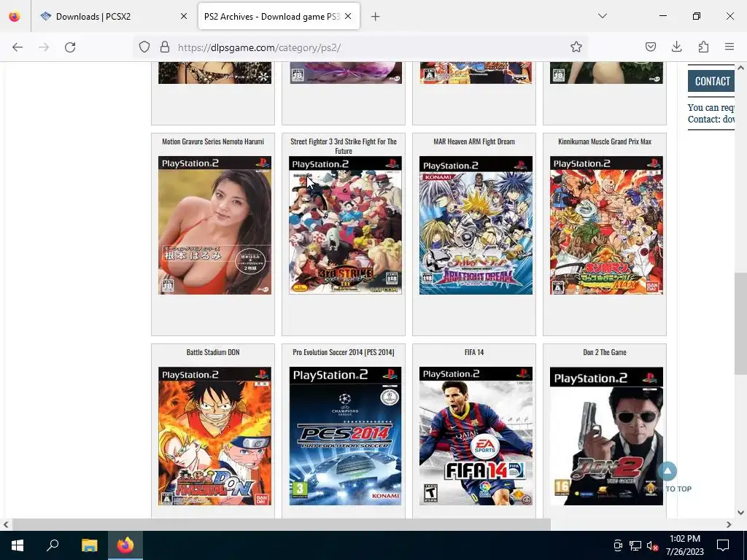This screenshot has height=560, width=747.
Task: Close the Downloads | PCSX2 tab
Action: click(x=183, y=17)
